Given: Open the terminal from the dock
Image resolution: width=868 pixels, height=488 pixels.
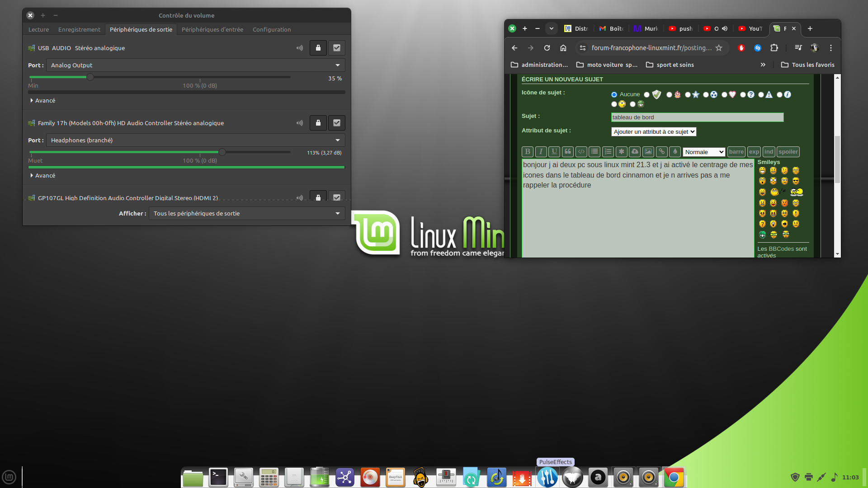Looking at the screenshot, I should coord(218,477).
